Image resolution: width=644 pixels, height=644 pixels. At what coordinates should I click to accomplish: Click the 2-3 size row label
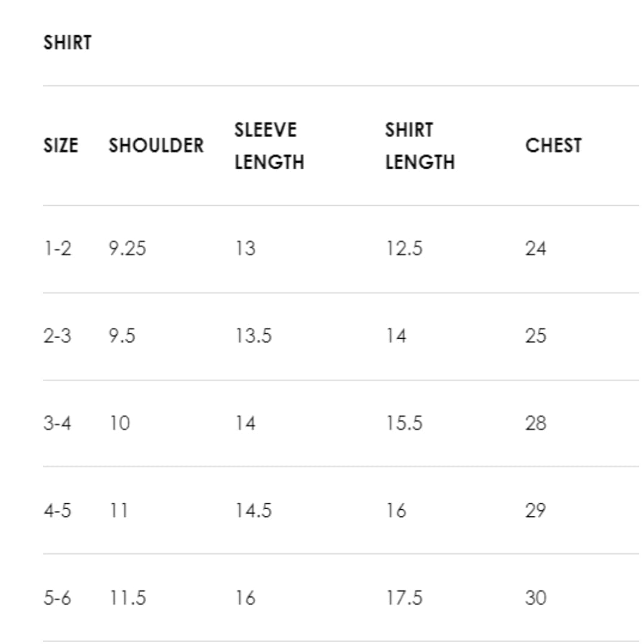[57, 336]
